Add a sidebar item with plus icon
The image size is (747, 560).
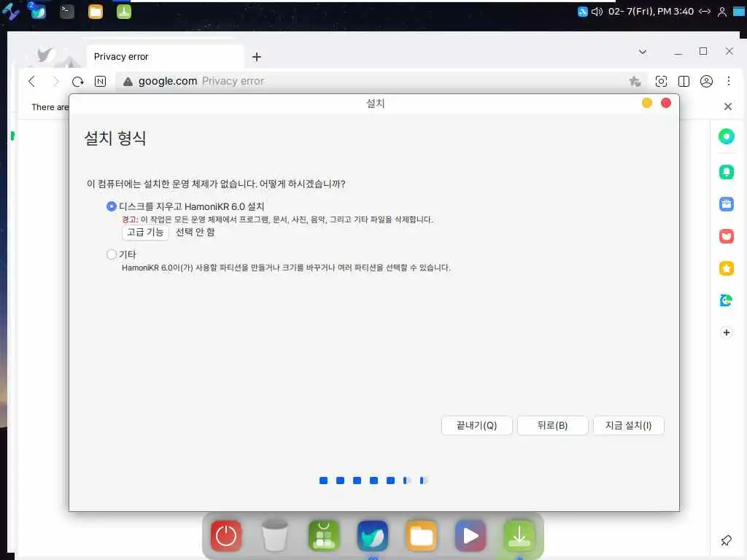tap(726, 332)
